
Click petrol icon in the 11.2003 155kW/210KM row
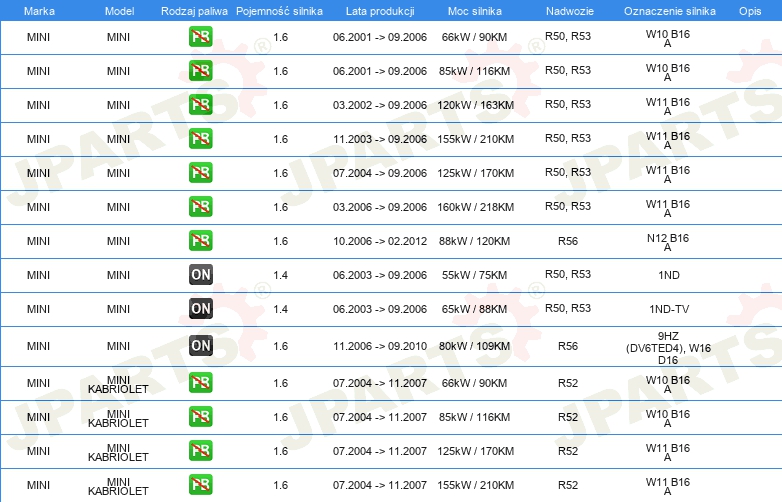click(200, 138)
